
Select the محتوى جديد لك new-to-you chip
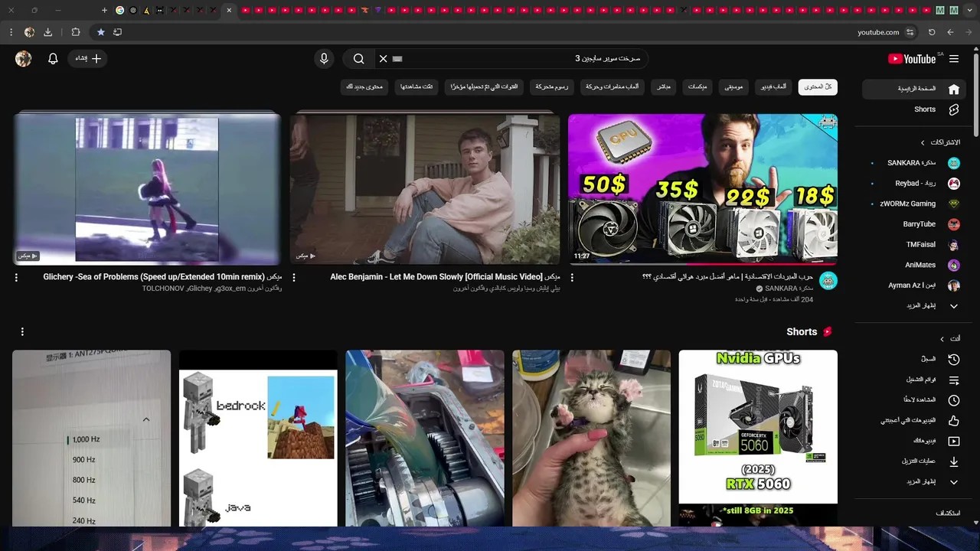pos(364,87)
